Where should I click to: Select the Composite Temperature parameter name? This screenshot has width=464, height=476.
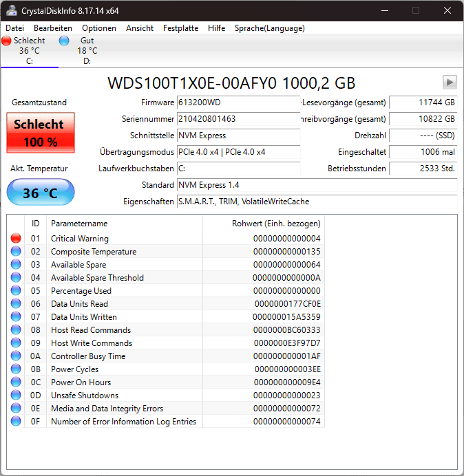tap(94, 252)
